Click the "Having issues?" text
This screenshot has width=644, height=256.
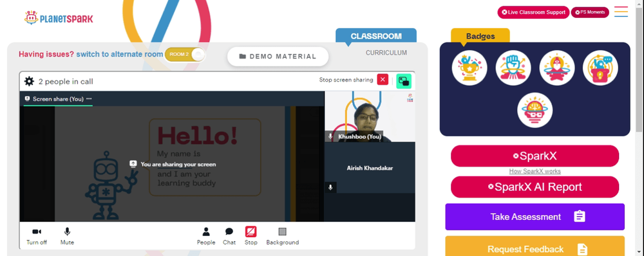point(46,54)
